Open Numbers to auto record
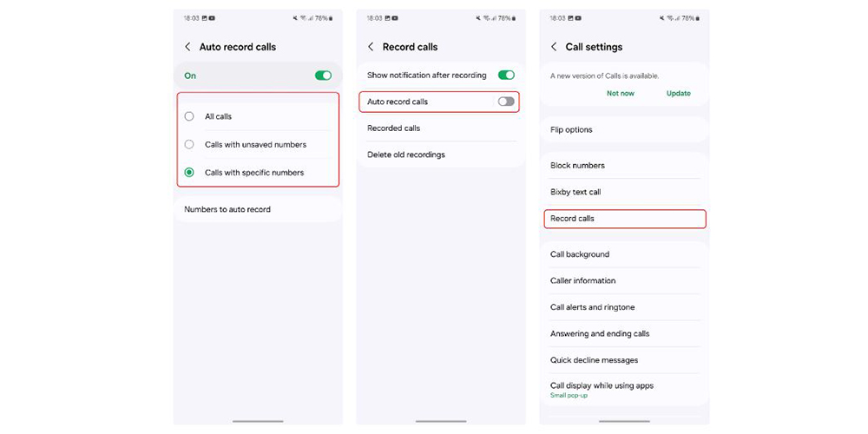Screen dimensions: 868x434 pyautogui.click(x=258, y=209)
